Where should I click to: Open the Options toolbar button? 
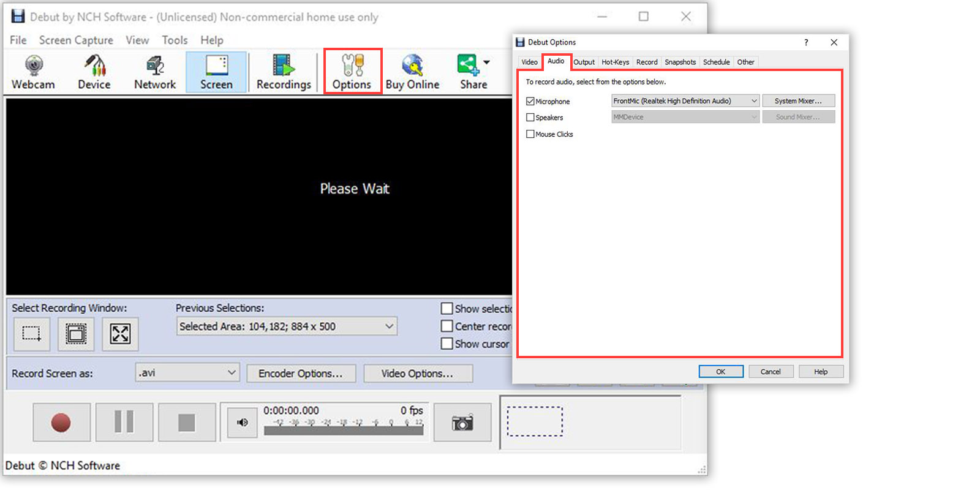tap(352, 72)
